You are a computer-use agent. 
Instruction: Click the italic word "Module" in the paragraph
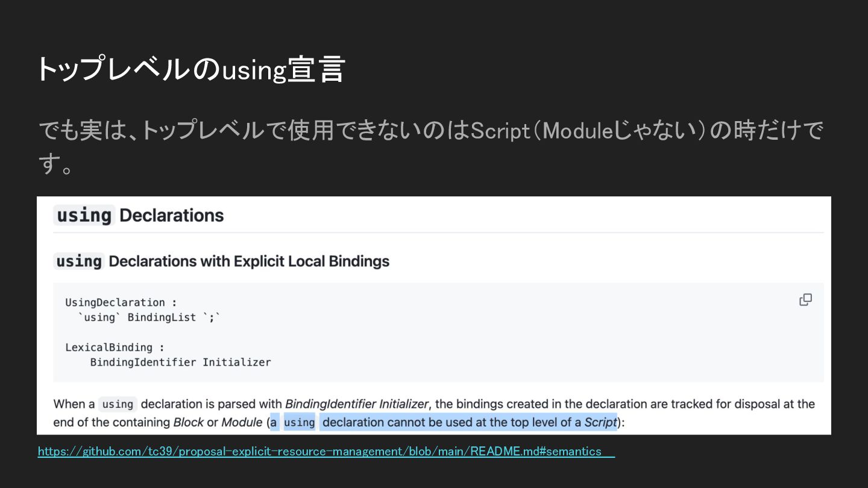pos(242,422)
